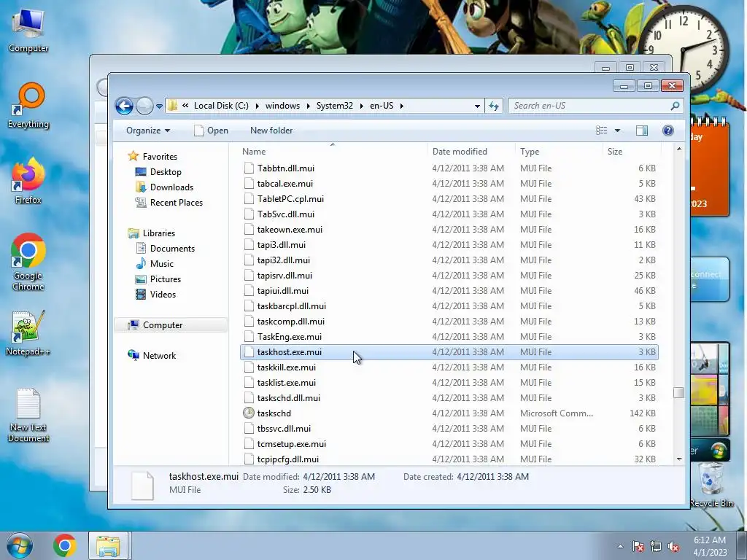Toggle the preview pane icon

coord(642,131)
